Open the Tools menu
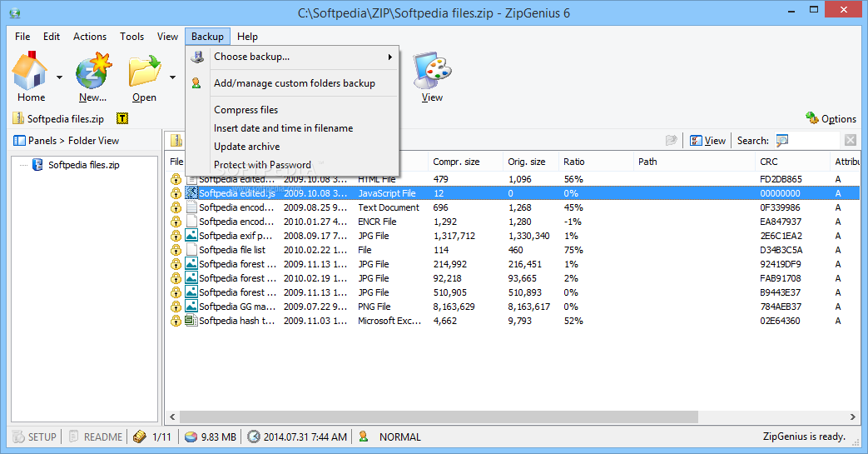Viewport: 868px width, 454px height. [x=131, y=37]
